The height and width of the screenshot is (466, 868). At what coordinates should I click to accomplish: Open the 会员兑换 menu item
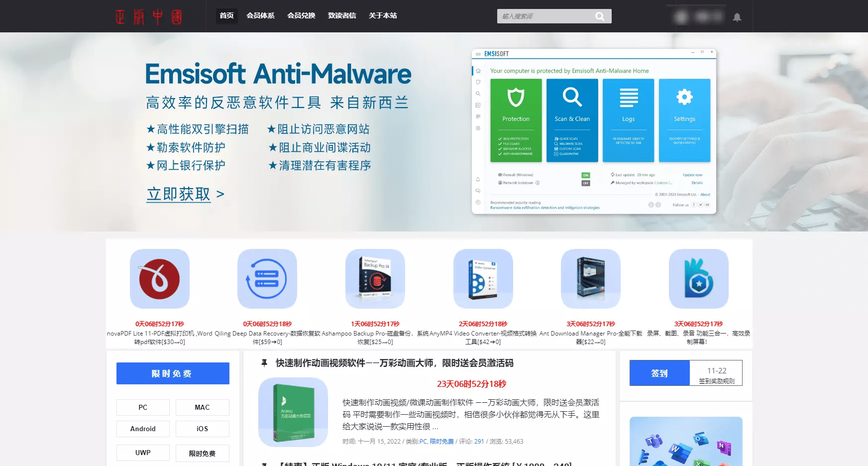point(301,16)
